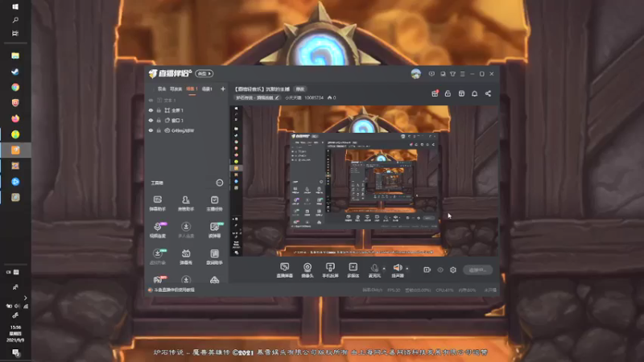644x362 pixels.
Task: Toggle visibility of the G49mjXBW source
Action: 151,130
